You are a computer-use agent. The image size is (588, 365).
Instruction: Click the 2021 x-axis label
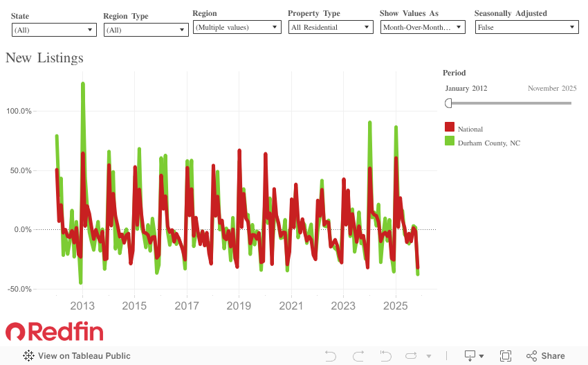click(291, 305)
